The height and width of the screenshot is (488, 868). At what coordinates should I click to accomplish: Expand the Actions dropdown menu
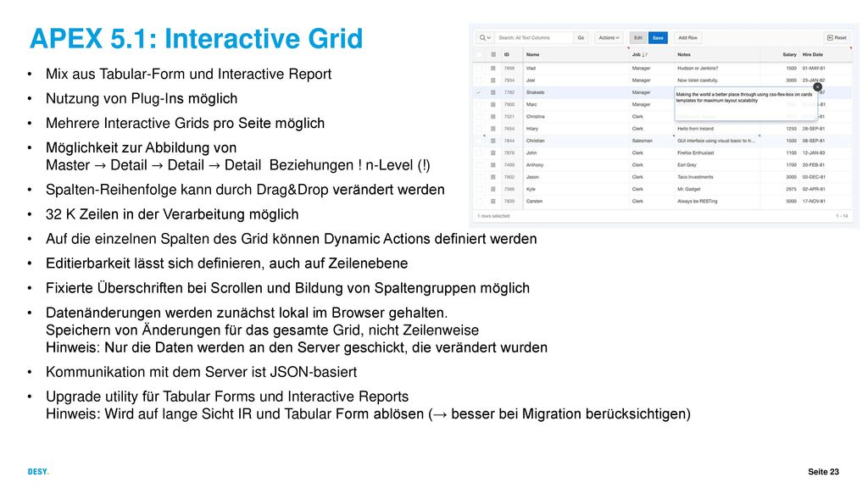coord(609,37)
